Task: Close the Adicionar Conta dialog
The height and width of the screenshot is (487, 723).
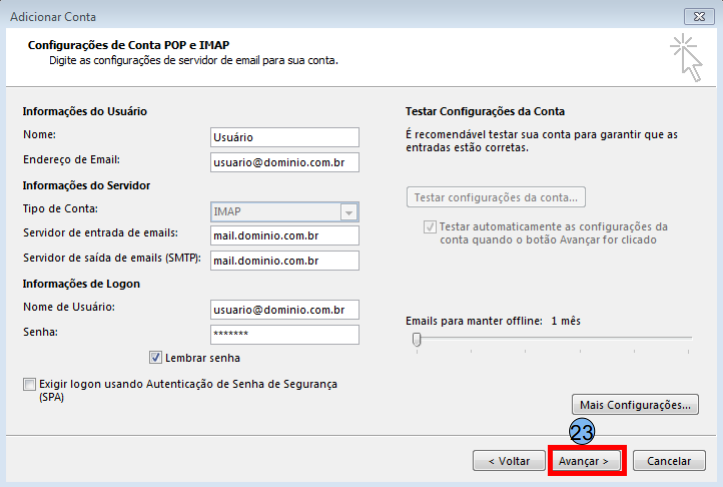Action: [x=698, y=15]
